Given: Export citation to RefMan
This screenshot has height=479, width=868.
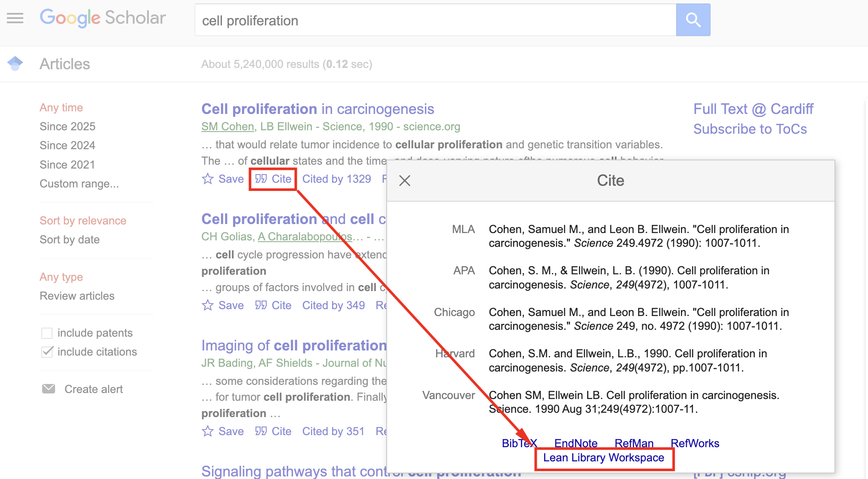Looking at the screenshot, I should click(x=634, y=443).
